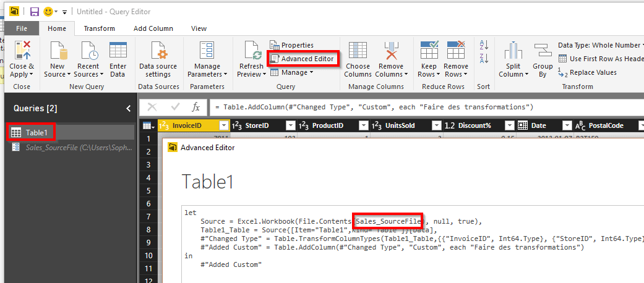Image resolution: width=644 pixels, height=283 pixels.
Task: Collapse the Queries pane with the chevron
Action: click(x=128, y=108)
